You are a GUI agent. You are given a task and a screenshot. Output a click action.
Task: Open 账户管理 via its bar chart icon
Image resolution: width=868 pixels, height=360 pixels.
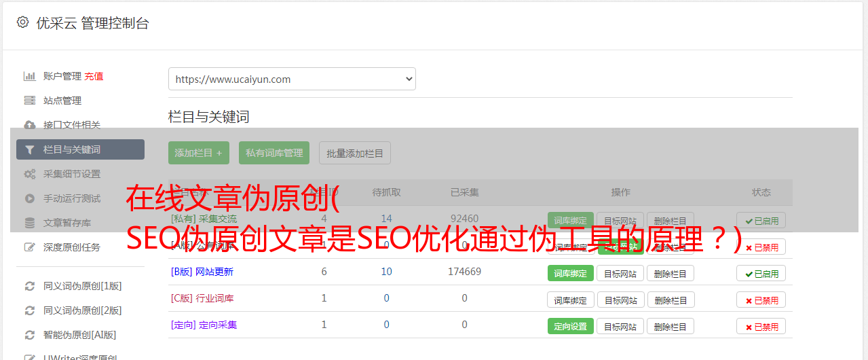click(x=30, y=76)
